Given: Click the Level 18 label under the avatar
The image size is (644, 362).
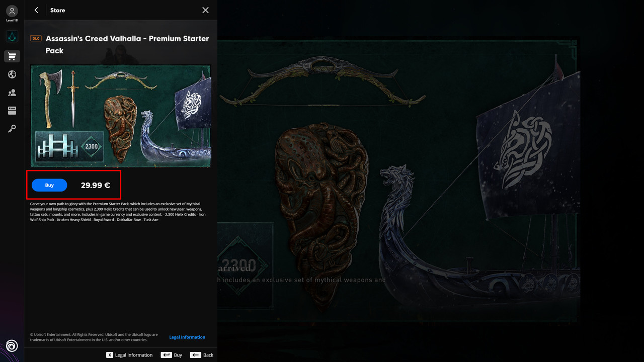Looking at the screenshot, I should [x=12, y=21].
